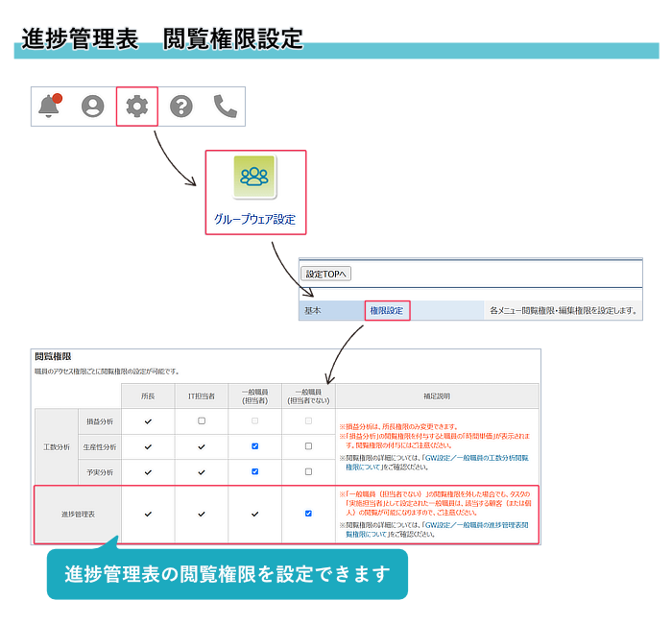Click the phone support icon

(x=225, y=106)
